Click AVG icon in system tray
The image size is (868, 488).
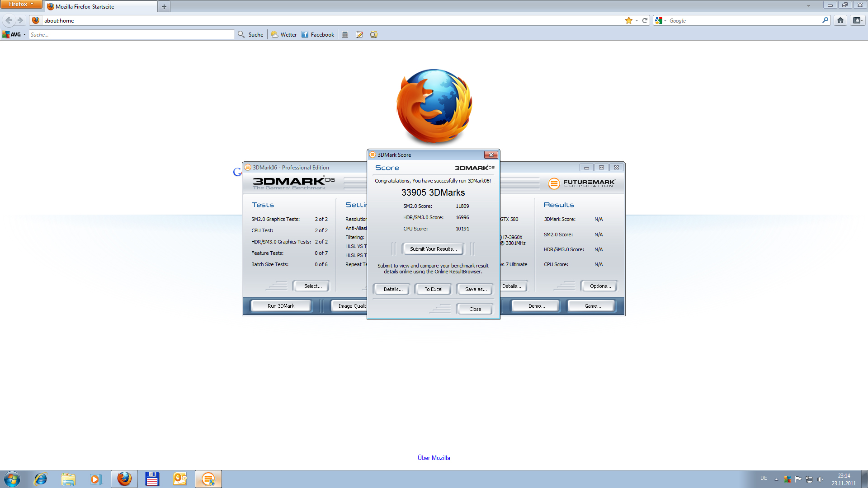[788, 479]
